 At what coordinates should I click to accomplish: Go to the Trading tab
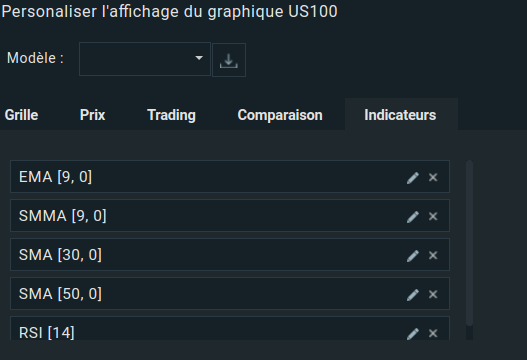tap(171, 115)
